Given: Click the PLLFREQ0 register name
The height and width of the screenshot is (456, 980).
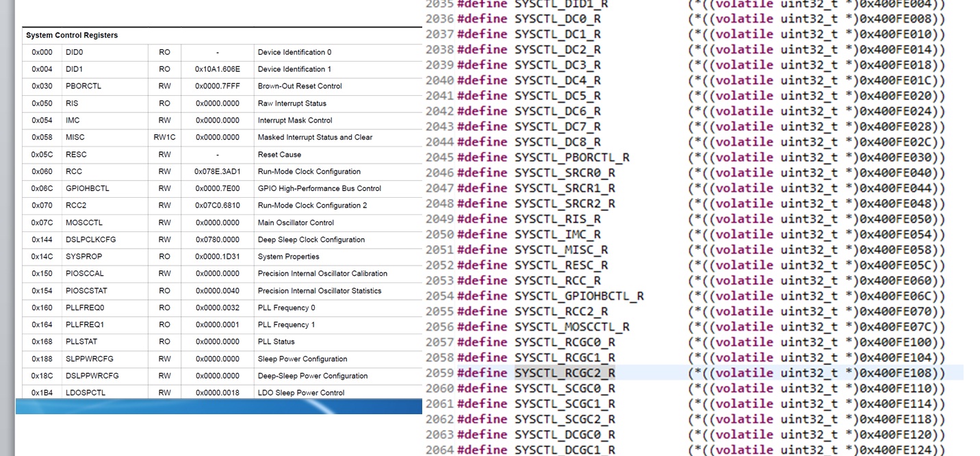Looking at the screenshot, I should click(85, 308).
